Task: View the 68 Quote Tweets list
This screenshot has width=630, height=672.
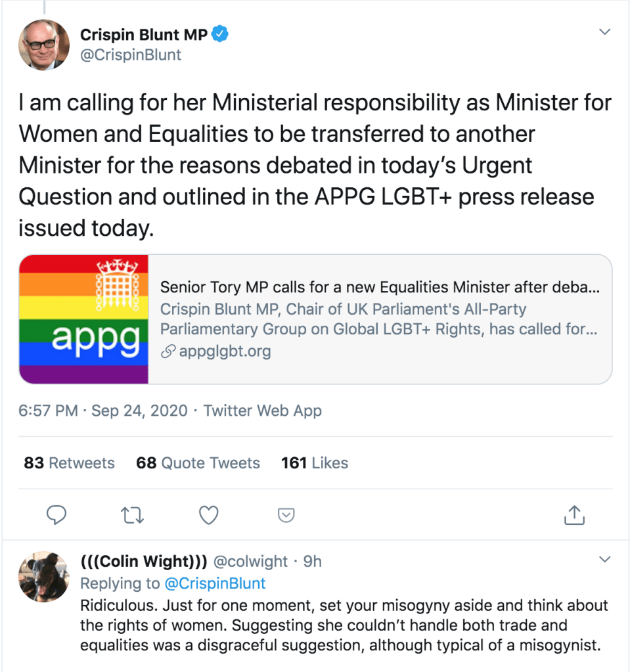Action: (x=198, y=463)
